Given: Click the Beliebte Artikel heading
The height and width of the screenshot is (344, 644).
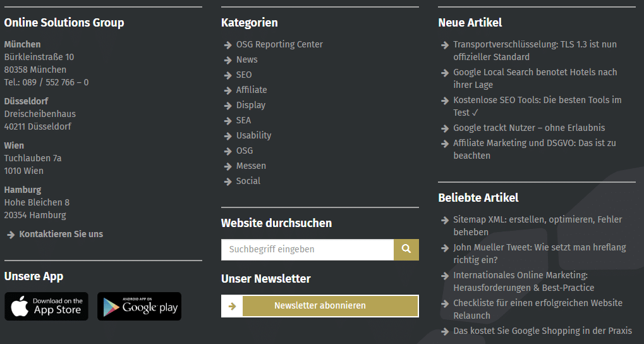Looking at the screenshot, I should point(478,198).
